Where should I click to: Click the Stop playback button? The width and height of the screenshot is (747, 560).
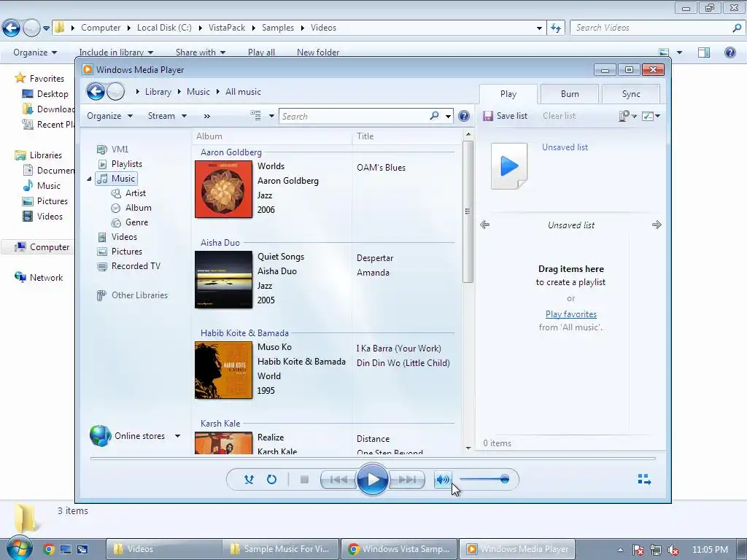(304, 480)
